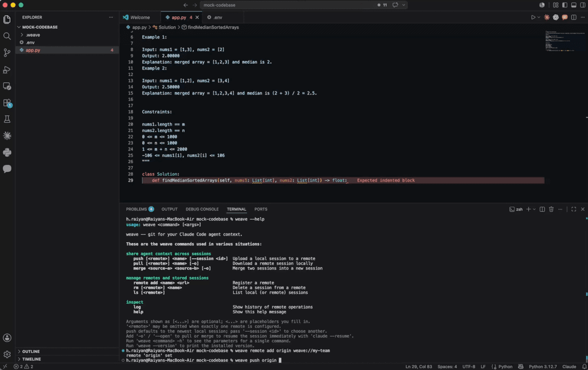The image size is (588, 370).
Task: Switch to the OUTPUT tab
Action: [x=169, y=209]
